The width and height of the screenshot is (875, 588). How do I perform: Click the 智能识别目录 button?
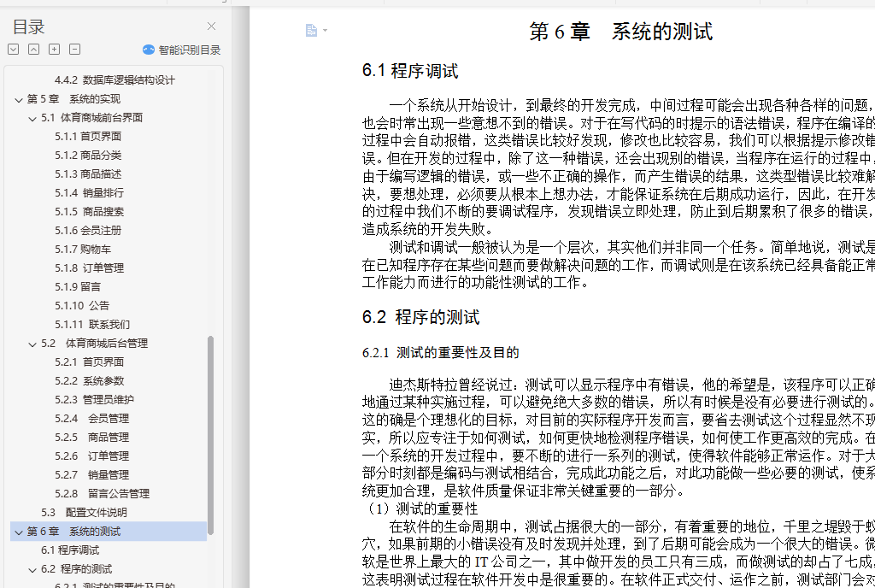tap(181, 50)
